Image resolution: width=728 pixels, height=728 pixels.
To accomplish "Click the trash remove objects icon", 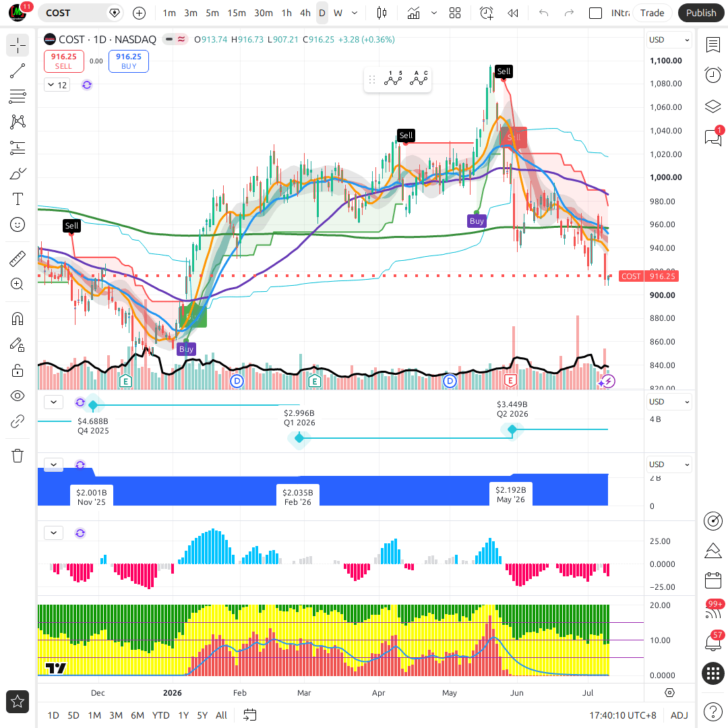I will [18, 456].
